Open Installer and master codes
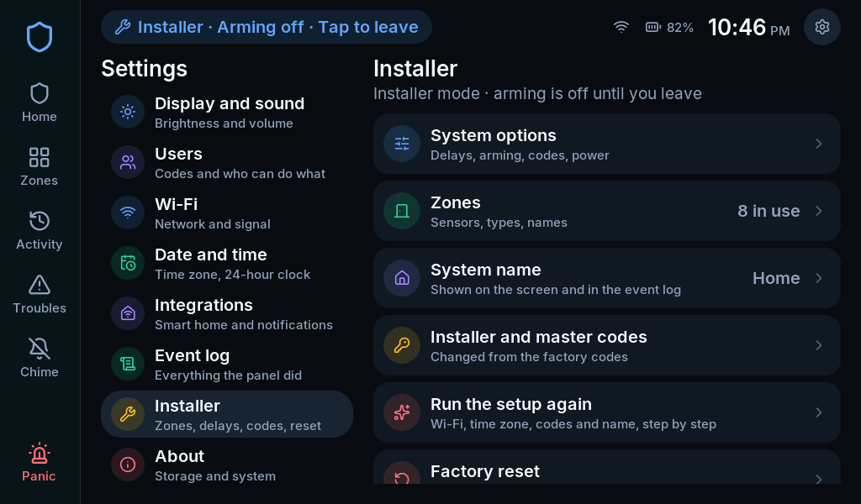 pyautogui.click(x=607, y=345)
